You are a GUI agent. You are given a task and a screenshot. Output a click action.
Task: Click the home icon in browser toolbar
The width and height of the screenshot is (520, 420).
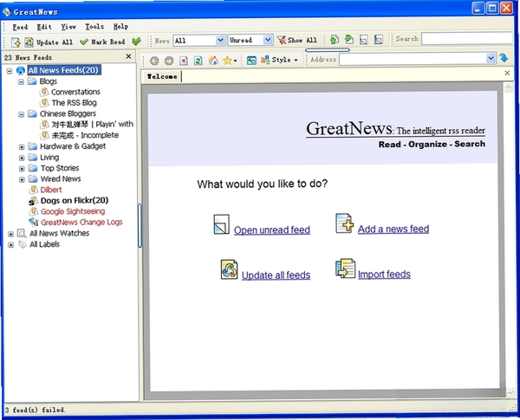[x=213, y=60]
